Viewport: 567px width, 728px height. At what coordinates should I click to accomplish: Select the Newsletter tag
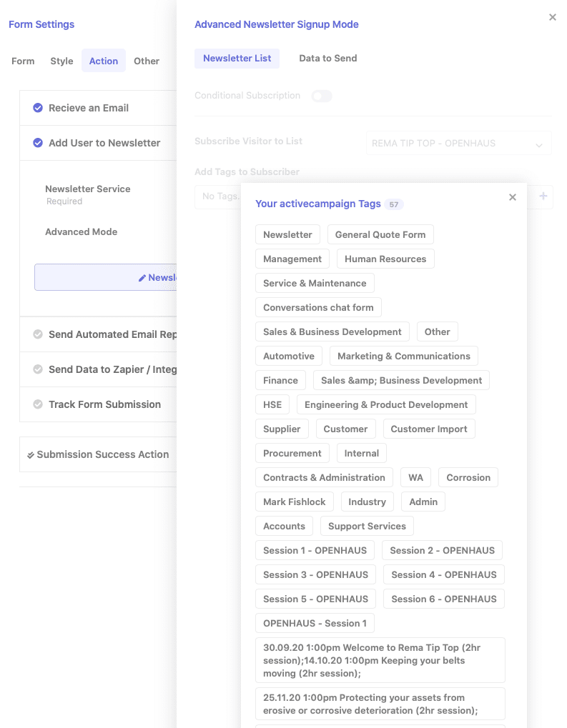287,234
